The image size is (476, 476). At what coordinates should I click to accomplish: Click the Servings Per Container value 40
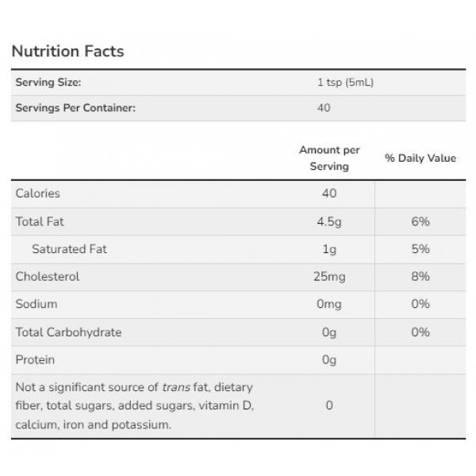[322, 109]
